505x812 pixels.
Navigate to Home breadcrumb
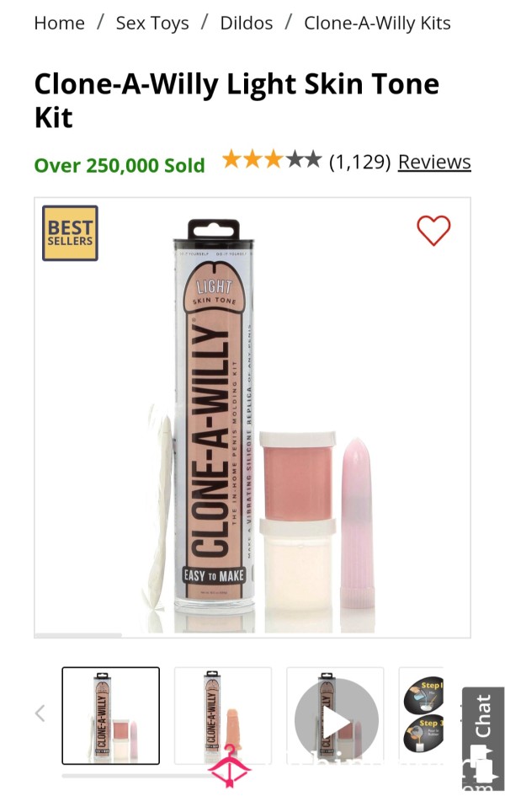pos(60,24)
